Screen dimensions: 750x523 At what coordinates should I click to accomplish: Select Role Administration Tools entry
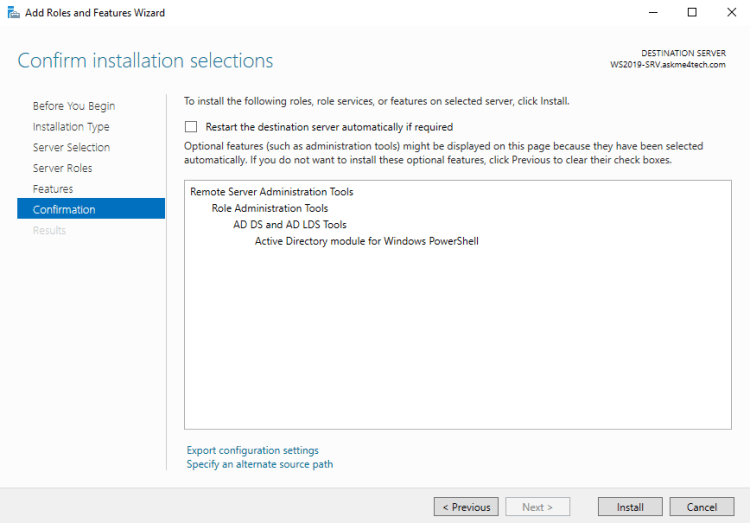tap(270, 208)
